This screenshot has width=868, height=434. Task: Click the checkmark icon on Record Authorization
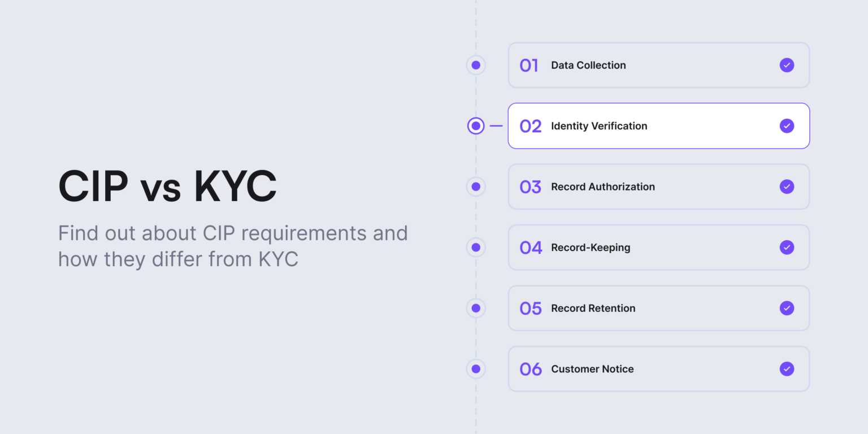pos(787,186)
